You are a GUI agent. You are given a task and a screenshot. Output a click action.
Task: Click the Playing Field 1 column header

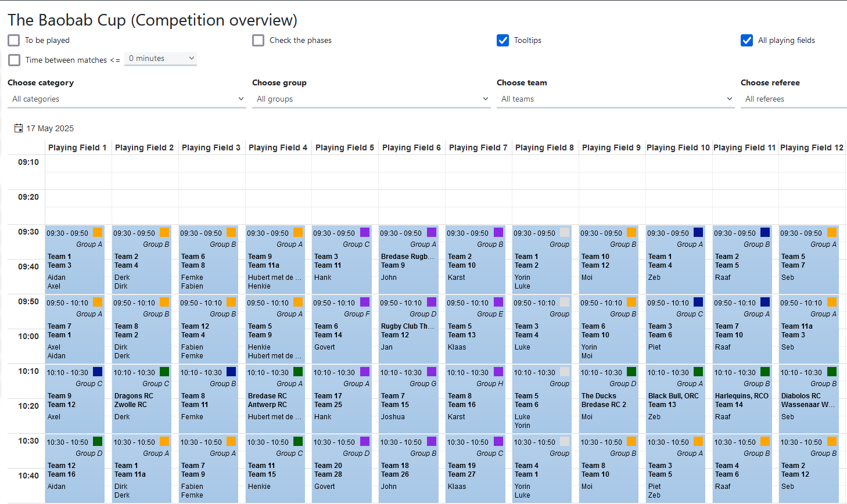pyautogui.click(x=77, y=147)
